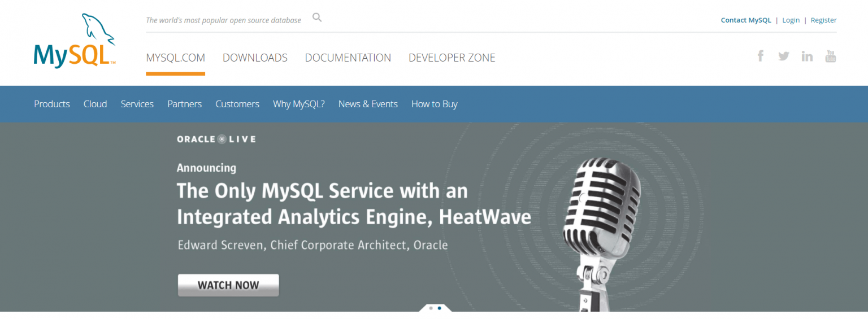The width and height of the screenshot is (868, 319).
Task: Open the DOWNLOADS tab
Action: pyautogui.click(x=255, y=58)
